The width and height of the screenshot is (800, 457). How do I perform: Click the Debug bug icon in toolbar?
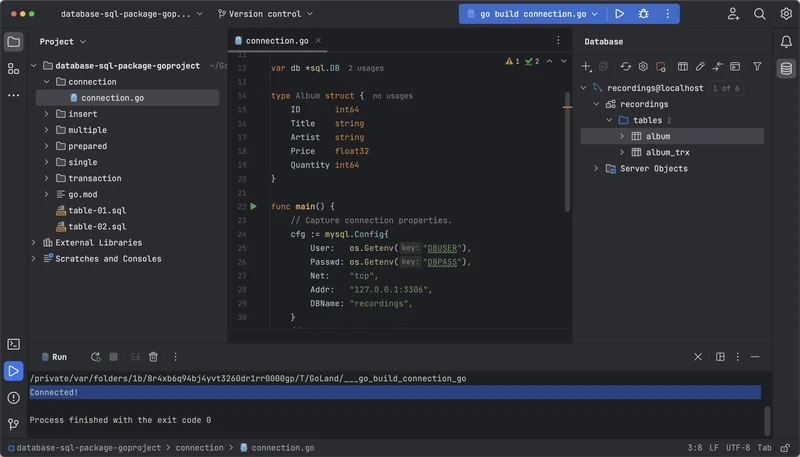643,14
